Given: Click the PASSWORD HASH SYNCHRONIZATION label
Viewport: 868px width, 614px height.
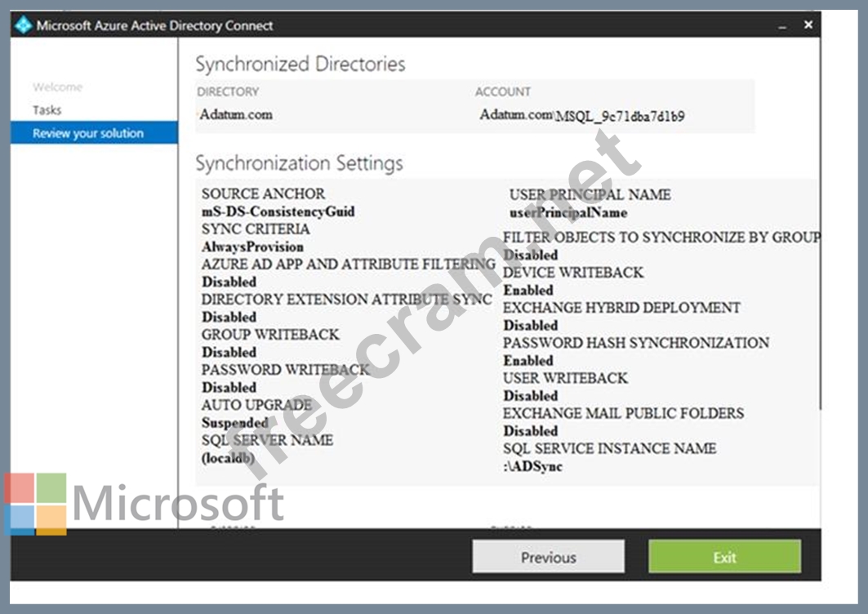Looking at the screenshot, I should [636, 343].
